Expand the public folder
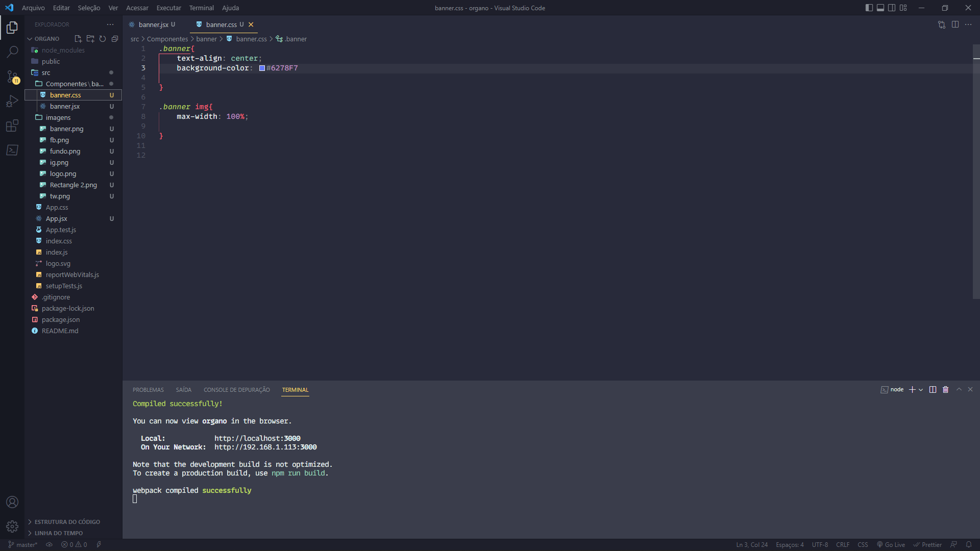 click(x=73, y=61)
